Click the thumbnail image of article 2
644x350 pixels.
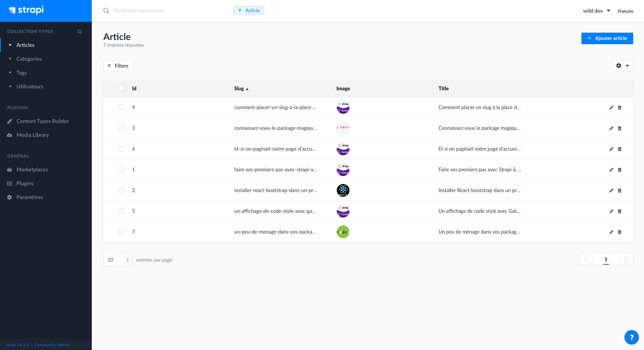coord(343,190)
